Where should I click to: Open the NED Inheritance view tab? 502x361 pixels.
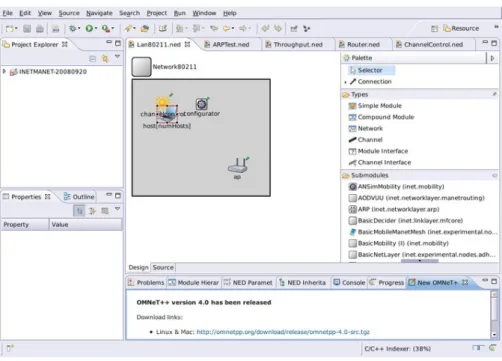(303, 283)
